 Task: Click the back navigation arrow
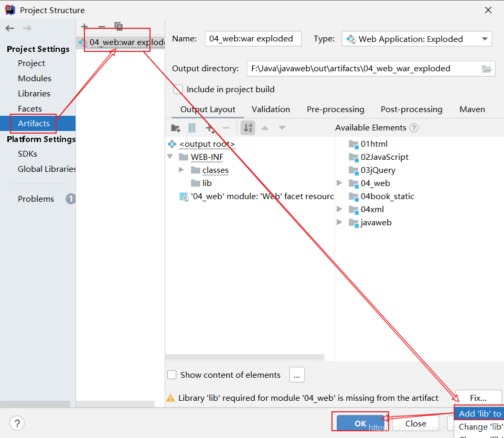(9, 28)
